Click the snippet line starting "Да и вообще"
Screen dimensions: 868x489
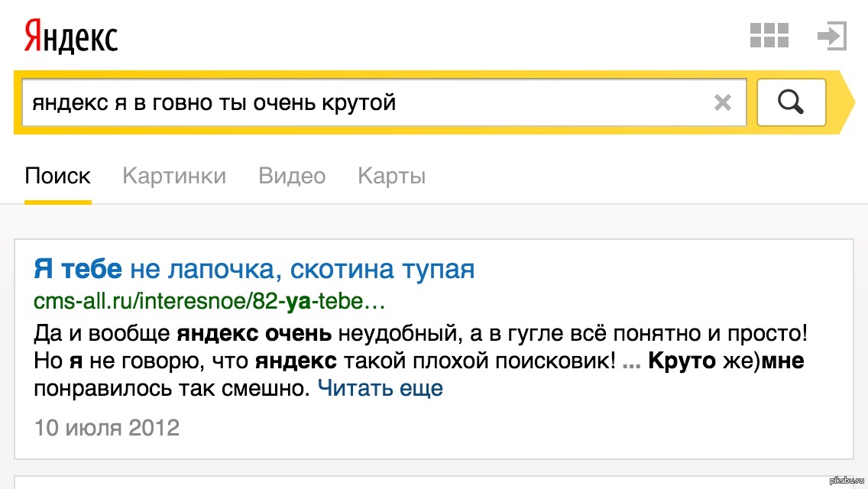[x=420, y=334]
